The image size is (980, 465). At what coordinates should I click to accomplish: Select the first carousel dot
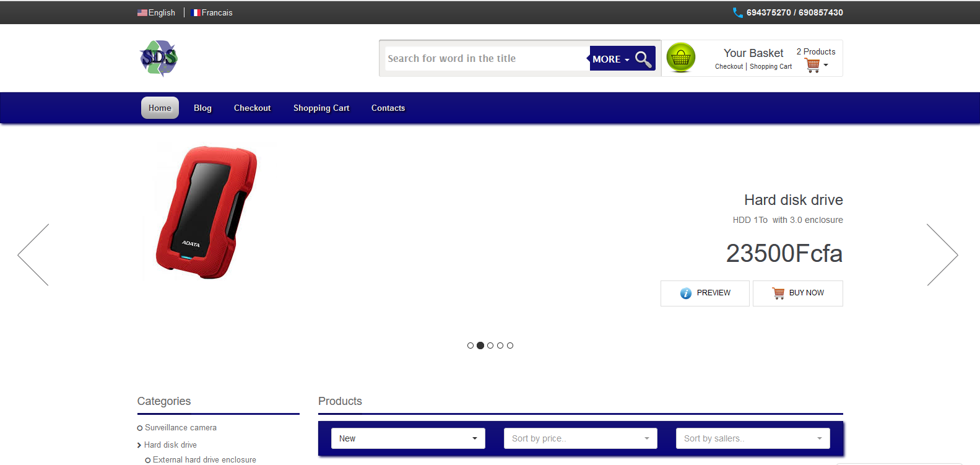coord(470,345)
